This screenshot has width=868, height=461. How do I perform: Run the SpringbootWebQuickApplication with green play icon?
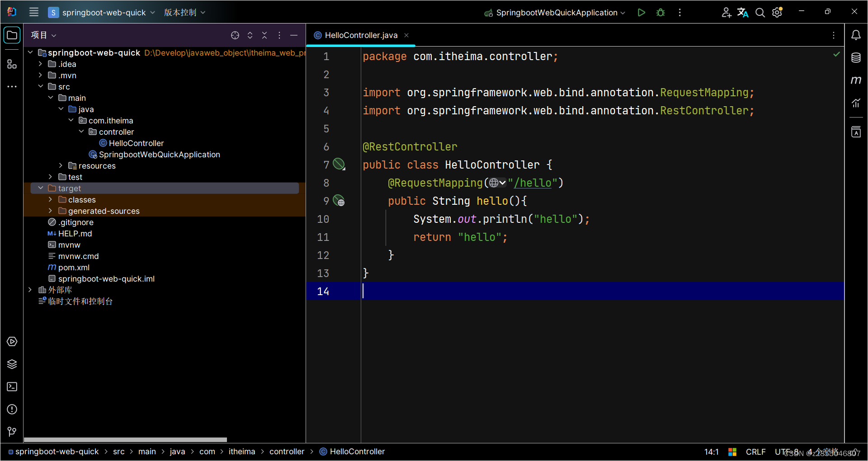click(x=641, y=12)
